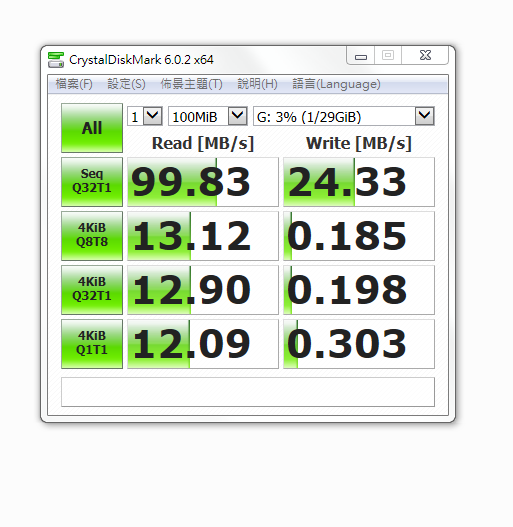
Task: Open the 檔案(F) menu
Action: 74,84
